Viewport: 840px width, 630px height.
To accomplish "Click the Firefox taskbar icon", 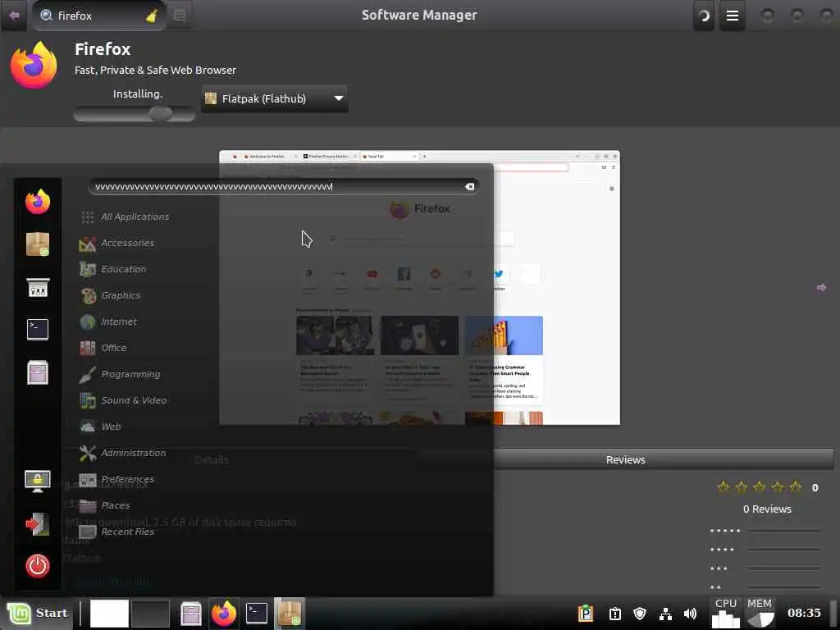I will 224,614.
